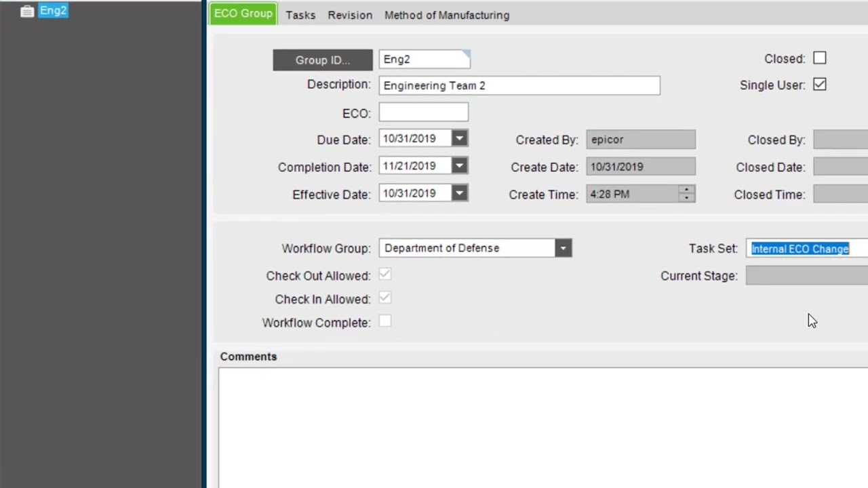The image size is (868, 488).
Task: Open the Due Date calendar dropdown
Action: point(459,139)
